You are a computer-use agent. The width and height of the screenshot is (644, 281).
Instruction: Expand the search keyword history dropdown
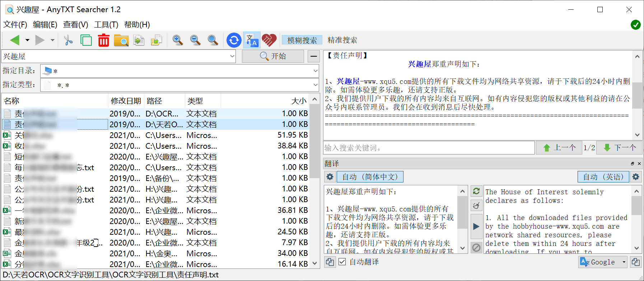point(232,56)
